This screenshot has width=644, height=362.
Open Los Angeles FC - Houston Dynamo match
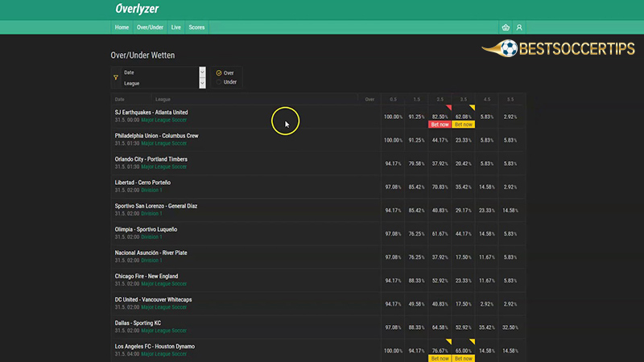coord(155,347)
